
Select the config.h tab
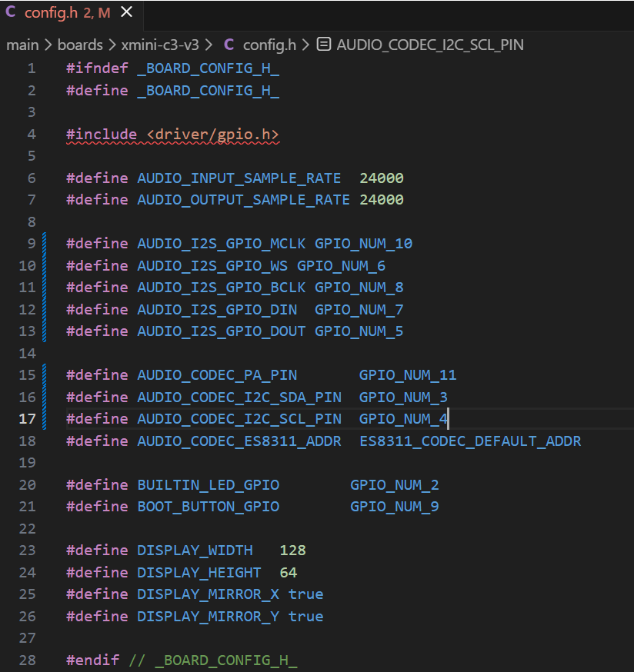(x=59, y=12)
